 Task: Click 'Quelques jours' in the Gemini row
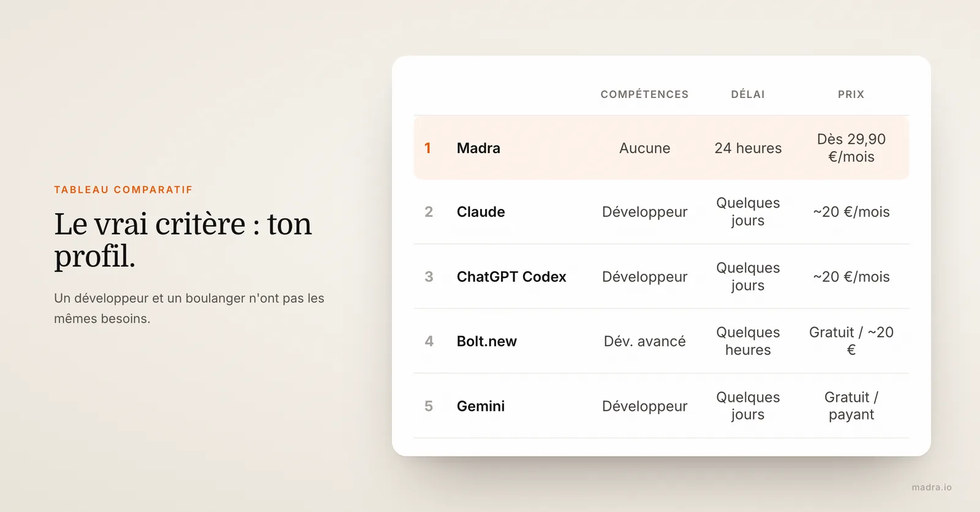[748, 405]
